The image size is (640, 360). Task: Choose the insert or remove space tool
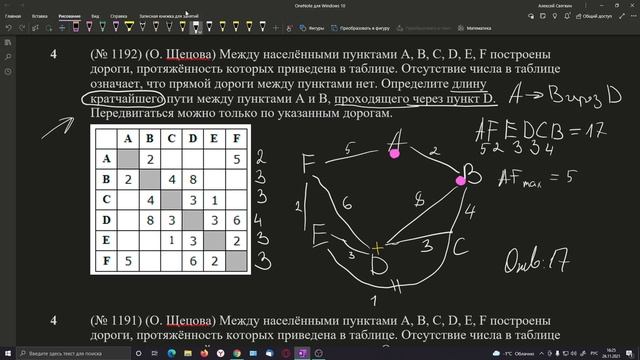(x=62, y=28)
